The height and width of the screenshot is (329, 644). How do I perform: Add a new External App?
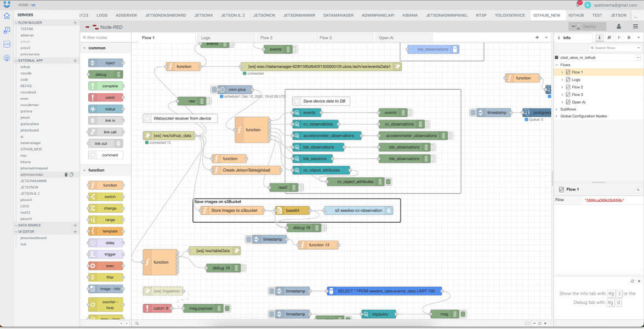click(75, 60)
